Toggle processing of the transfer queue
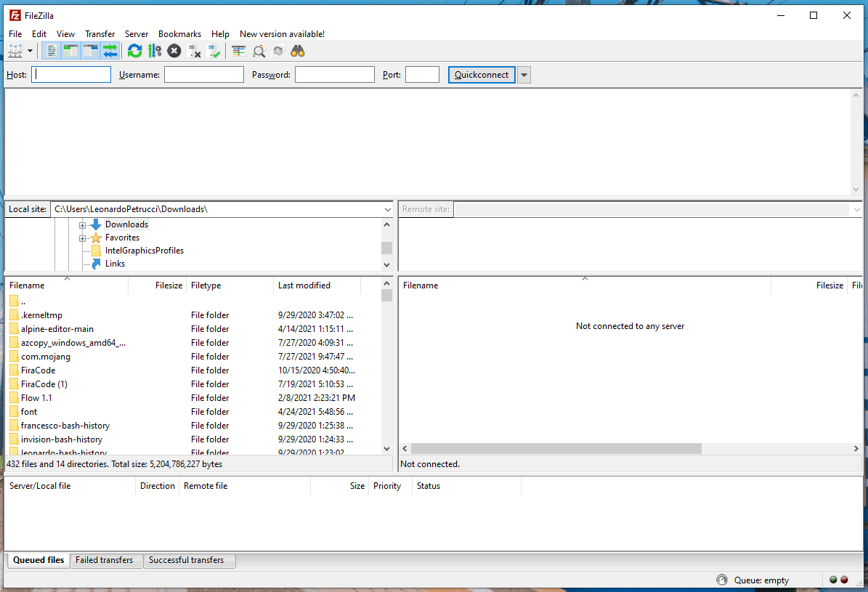Viewport: 868px width, 592px height. [155, 51]
